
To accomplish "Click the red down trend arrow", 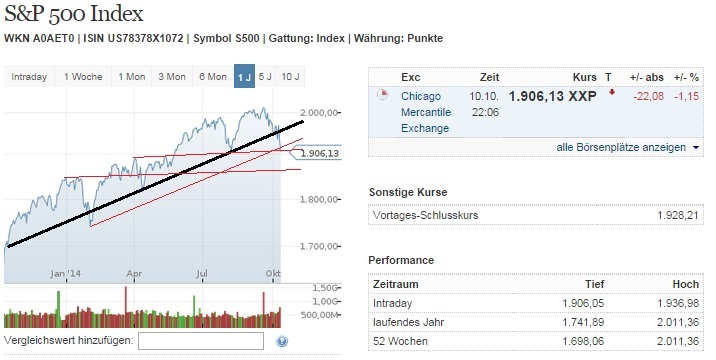I will point(612,92).
